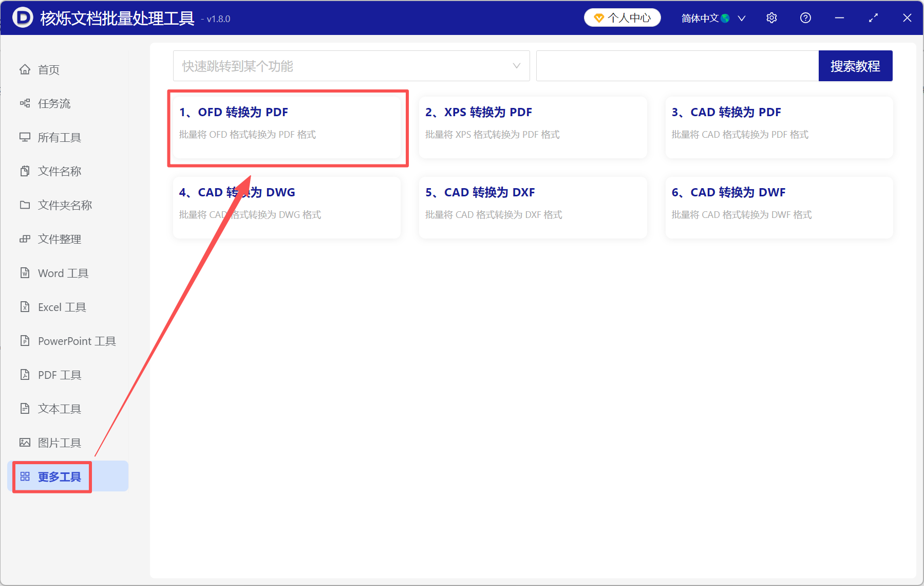Click the globe icon next to 简体中文
The height and width of the screenshot is (586, 924).
click(x=725, y=19)
